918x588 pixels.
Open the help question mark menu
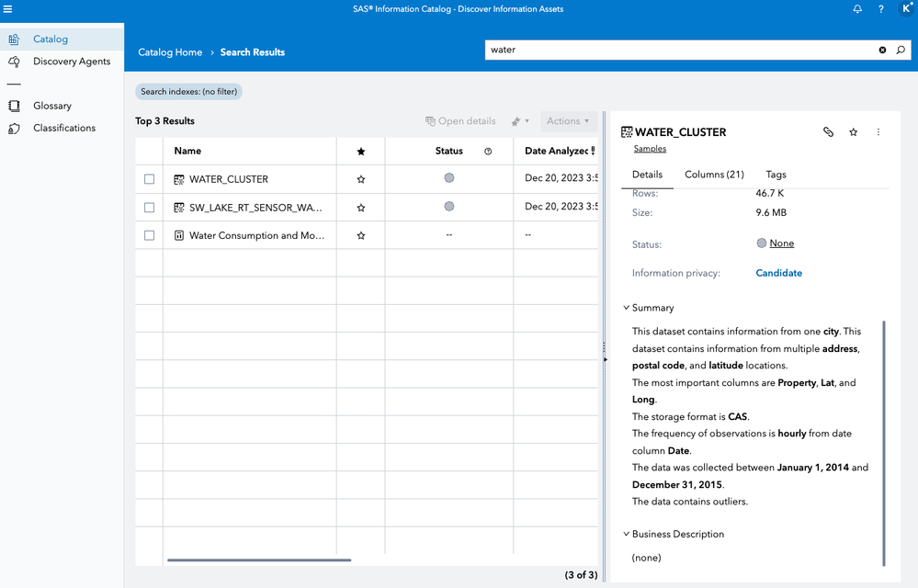(880, 9)
